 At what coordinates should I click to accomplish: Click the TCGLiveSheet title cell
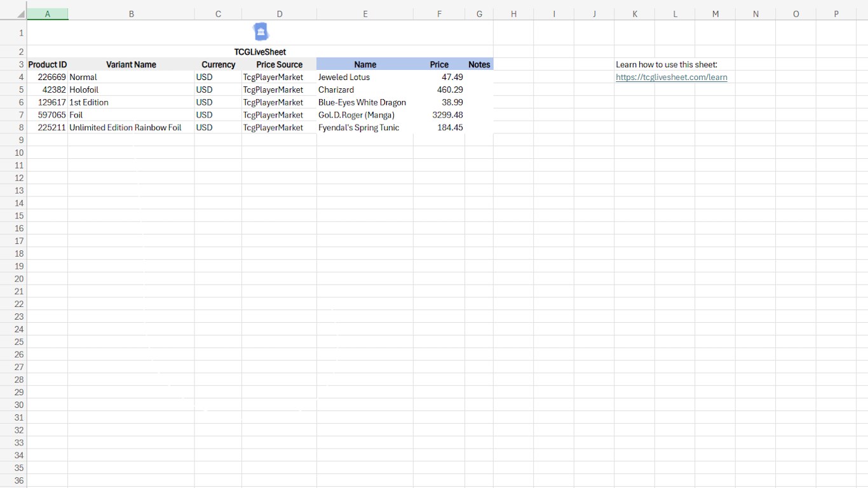(x=261, y=52)
